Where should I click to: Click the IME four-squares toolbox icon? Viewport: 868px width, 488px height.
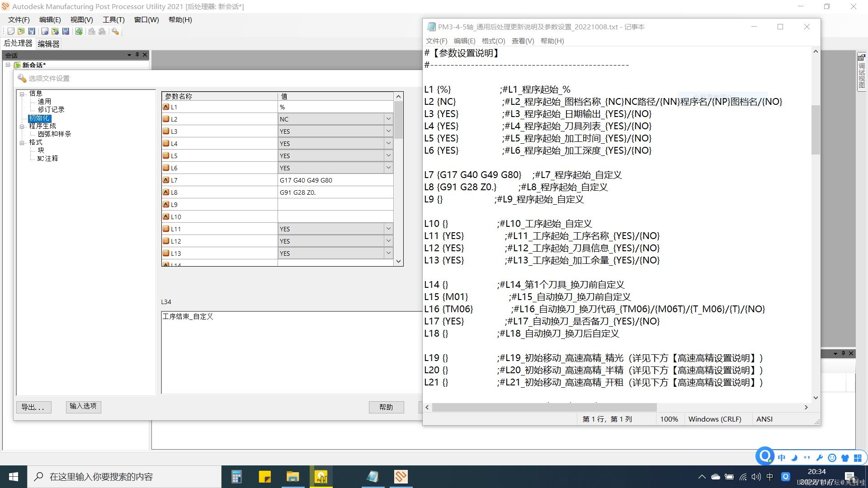[x=858, y=458]
